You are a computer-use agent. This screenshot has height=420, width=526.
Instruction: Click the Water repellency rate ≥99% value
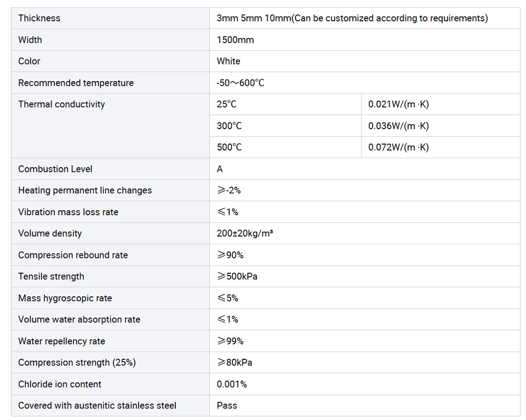point(230,341)
